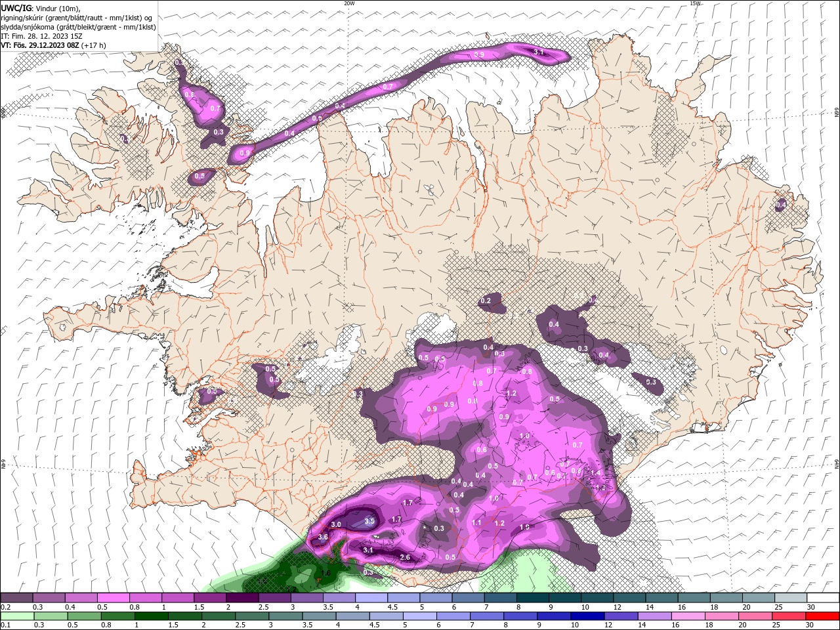Click the 0.1 label in bottom legend
This screenshot has width=840, height=630.
click(x=5, y=625)
